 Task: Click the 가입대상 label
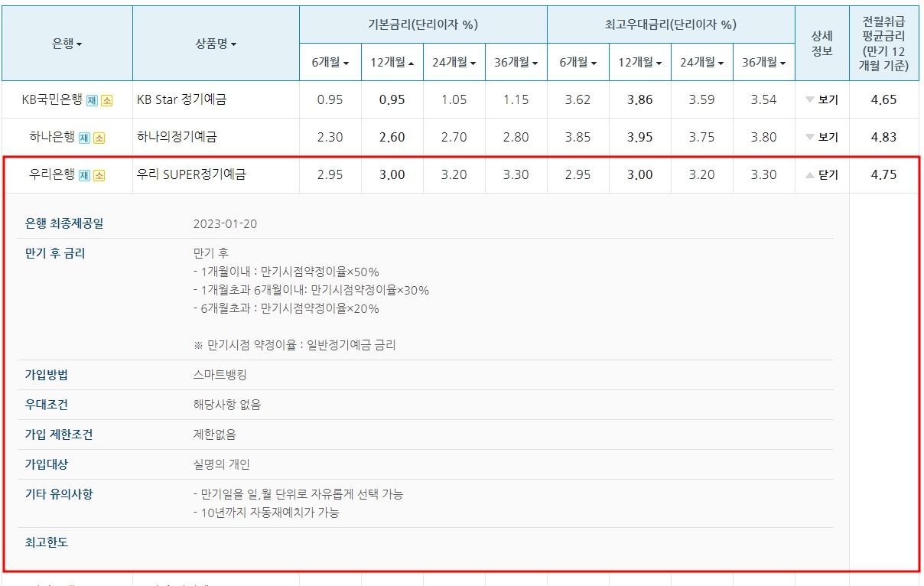[47, 465]
